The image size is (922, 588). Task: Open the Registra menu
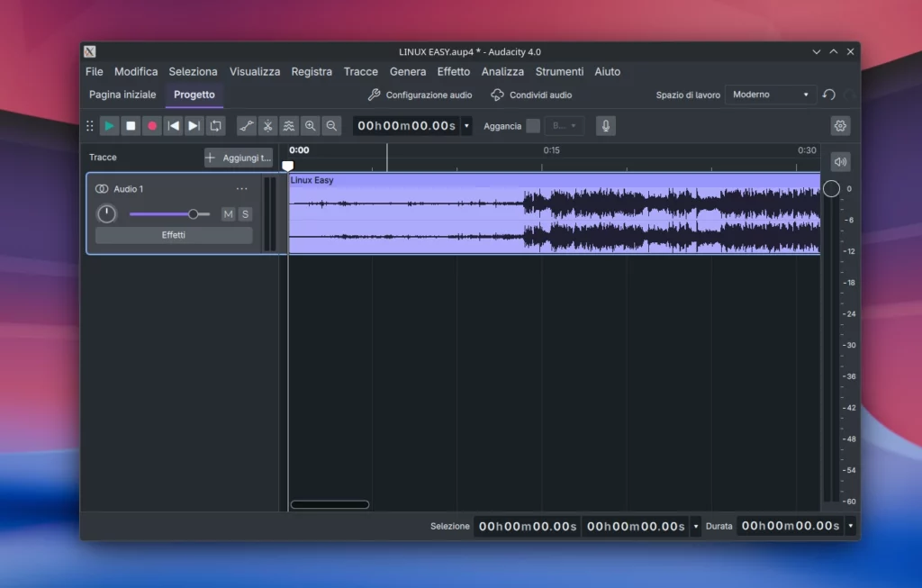pyautogui.click(x=312, y=72)
